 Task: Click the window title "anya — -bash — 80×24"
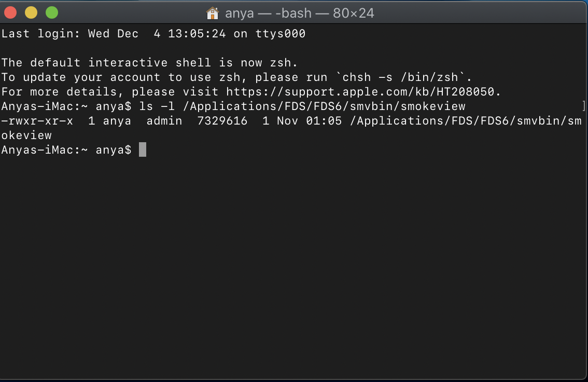coord(298,13)
